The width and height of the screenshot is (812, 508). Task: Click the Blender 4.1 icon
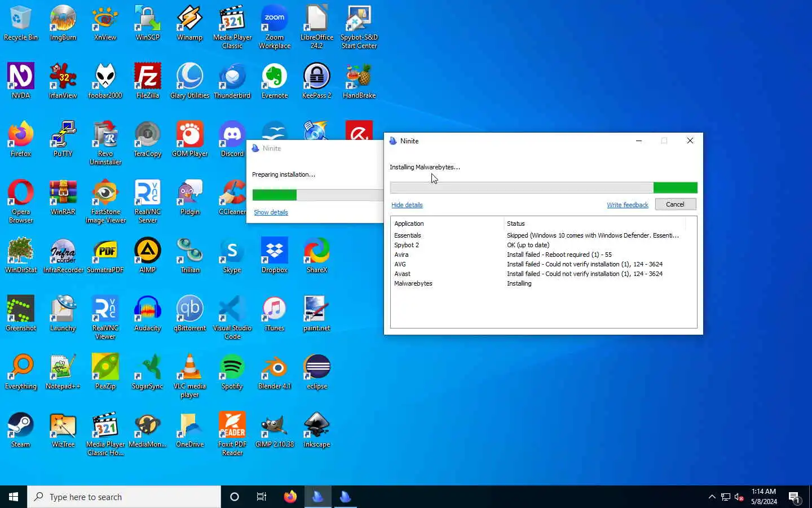[x=275, y=372]
